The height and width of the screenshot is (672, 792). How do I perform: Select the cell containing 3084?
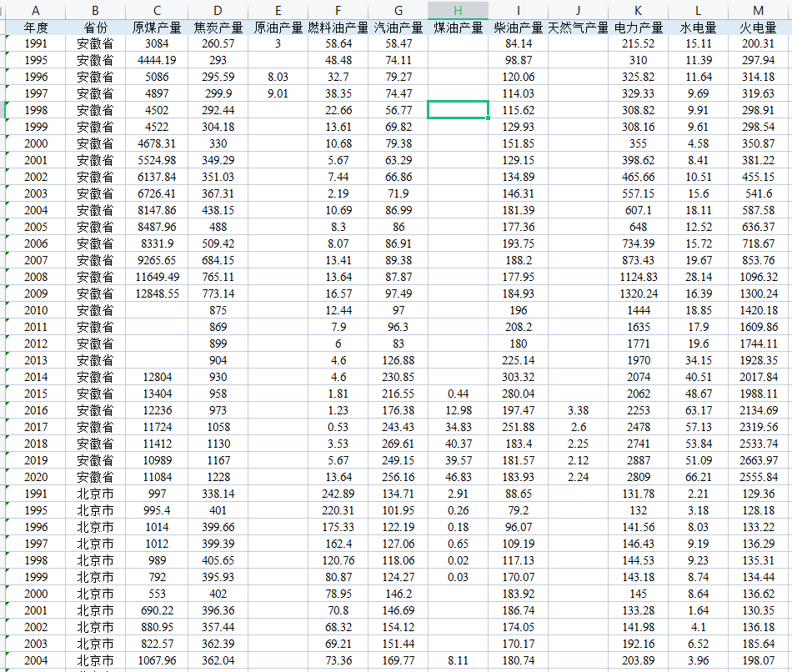(157, 43)
